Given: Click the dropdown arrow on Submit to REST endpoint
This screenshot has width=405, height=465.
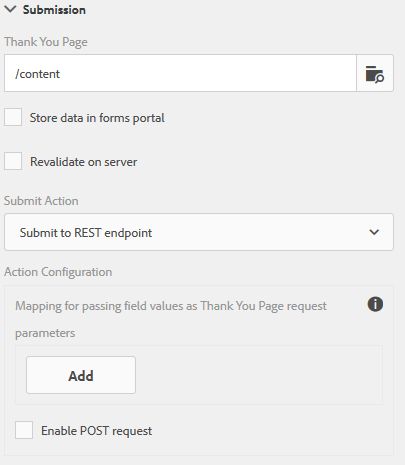Looking at the screenshot, I should coord(374,232).
